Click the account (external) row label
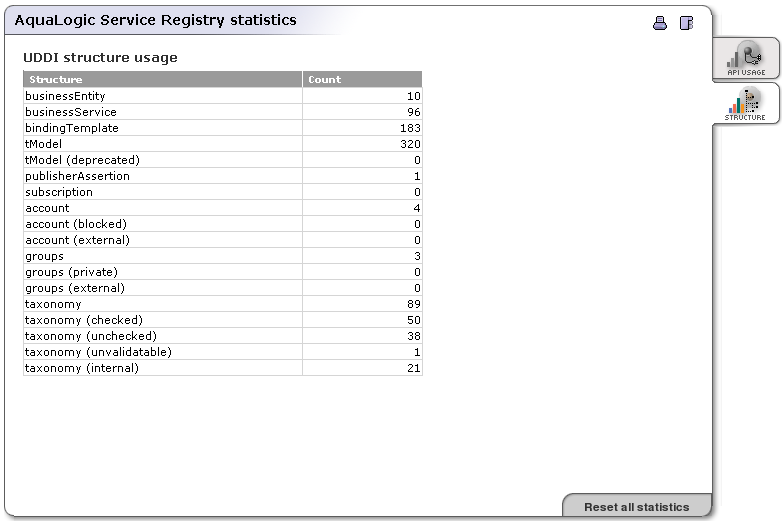Viewport: 784px width, 521px height. [x=78, y=240]
